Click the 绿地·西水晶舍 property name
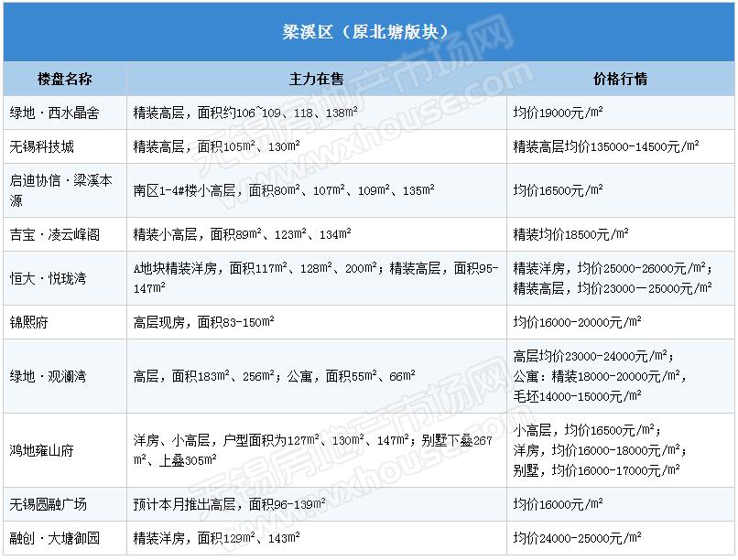The image size is (738, 560). (x=55, y=113)
